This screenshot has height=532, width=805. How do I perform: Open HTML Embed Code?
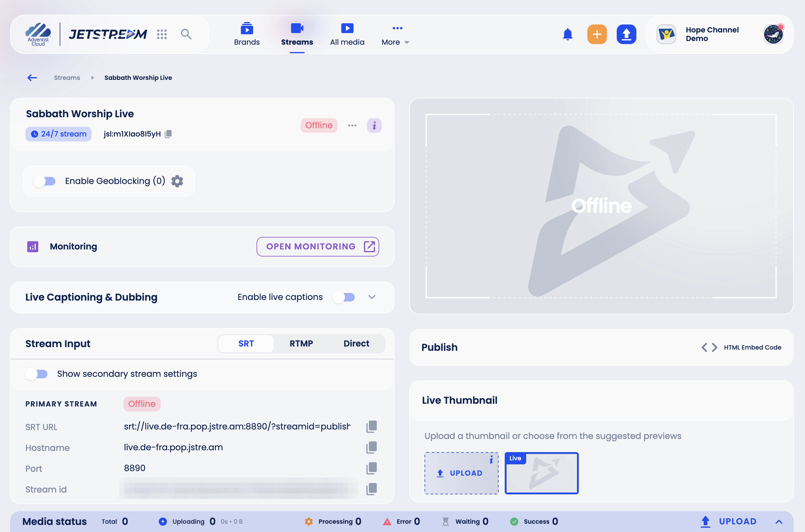741,347
